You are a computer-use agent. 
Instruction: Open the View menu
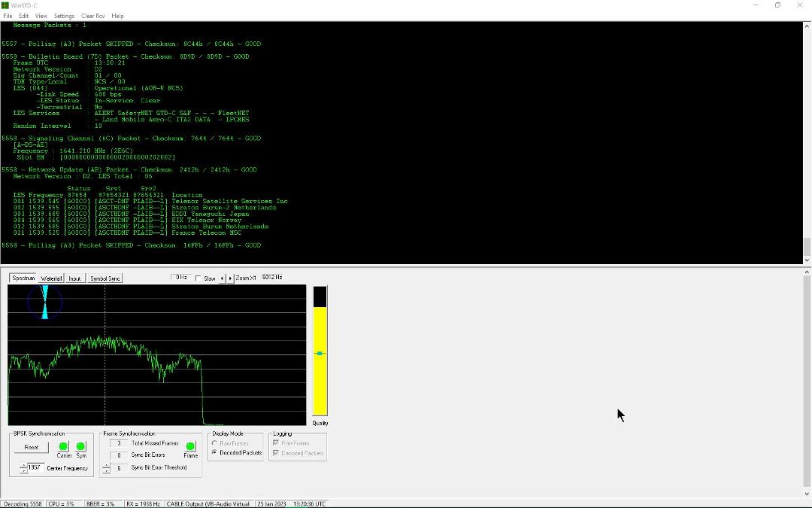41,16
